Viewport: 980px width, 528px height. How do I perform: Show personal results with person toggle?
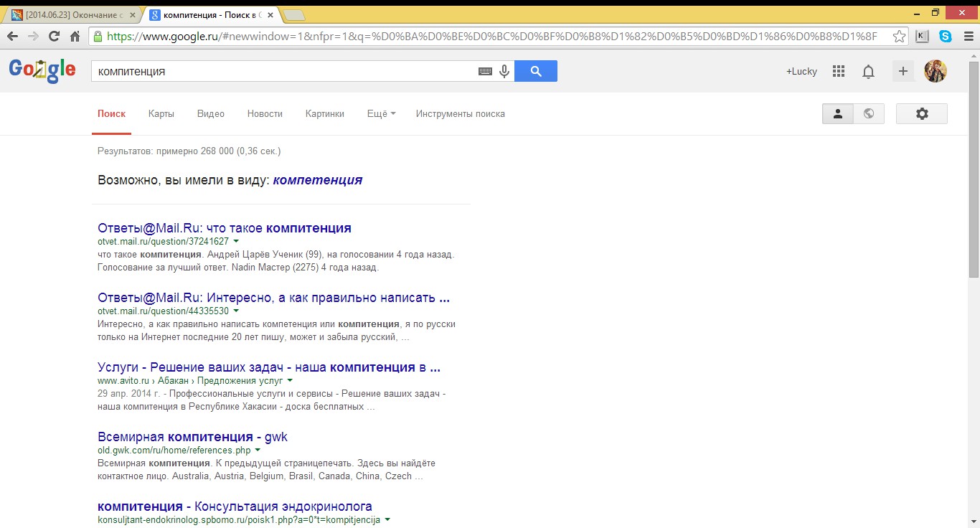(x=837, y=113)
